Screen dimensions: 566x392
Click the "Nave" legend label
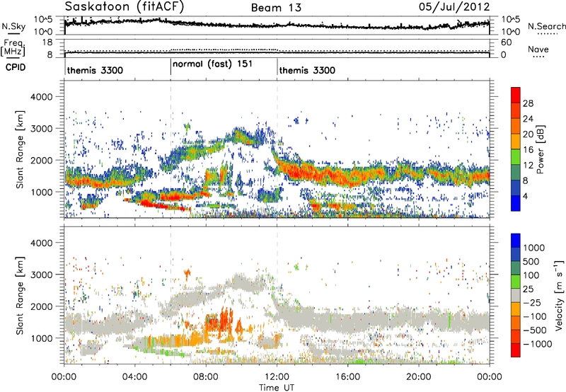point(538,50)
